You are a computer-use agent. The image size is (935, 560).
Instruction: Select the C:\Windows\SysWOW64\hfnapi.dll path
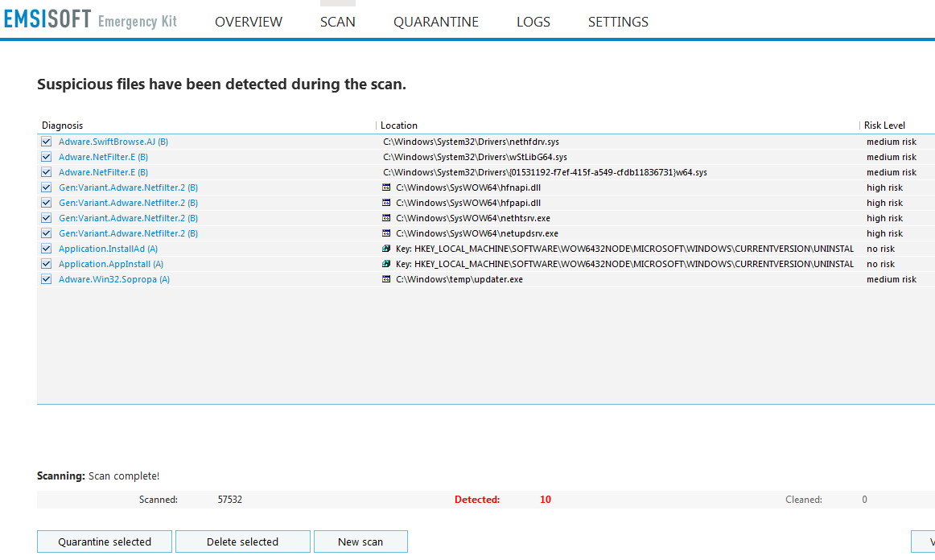[468, 187]
